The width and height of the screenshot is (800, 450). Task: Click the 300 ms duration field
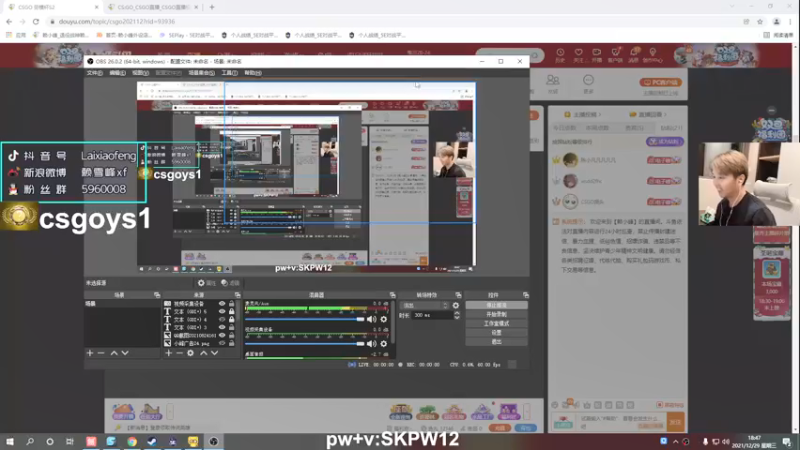(x=432, y=315)
